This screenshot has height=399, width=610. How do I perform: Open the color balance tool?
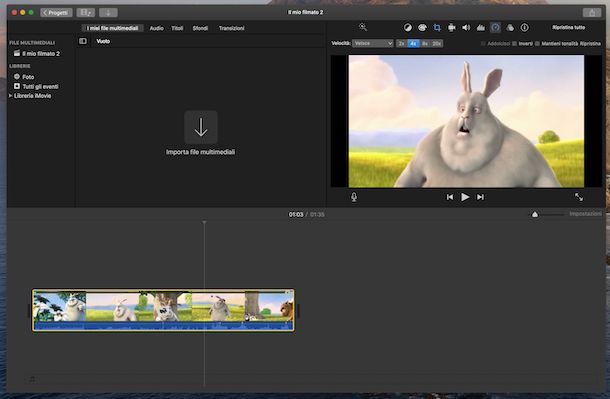tap(407, 28)
